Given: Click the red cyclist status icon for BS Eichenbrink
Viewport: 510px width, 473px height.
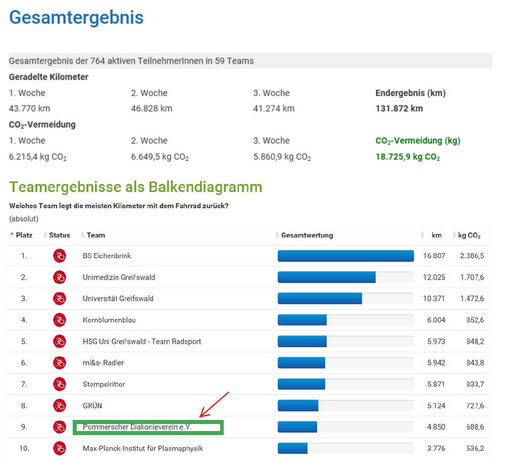Looking at the screenshot, I should pos(59,256).
